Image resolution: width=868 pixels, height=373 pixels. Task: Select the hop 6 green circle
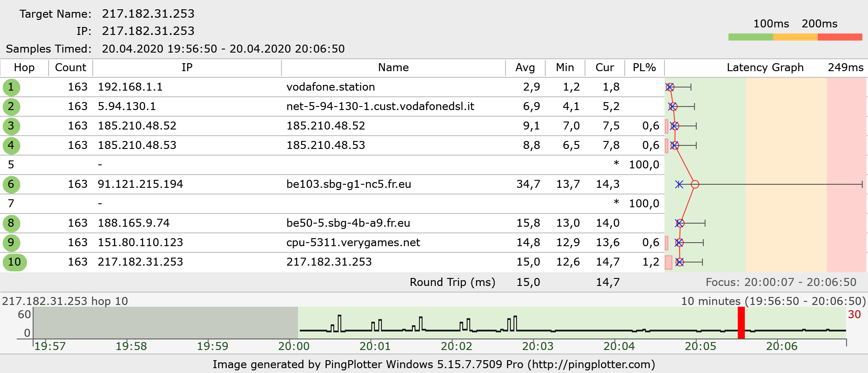(11, 184)
